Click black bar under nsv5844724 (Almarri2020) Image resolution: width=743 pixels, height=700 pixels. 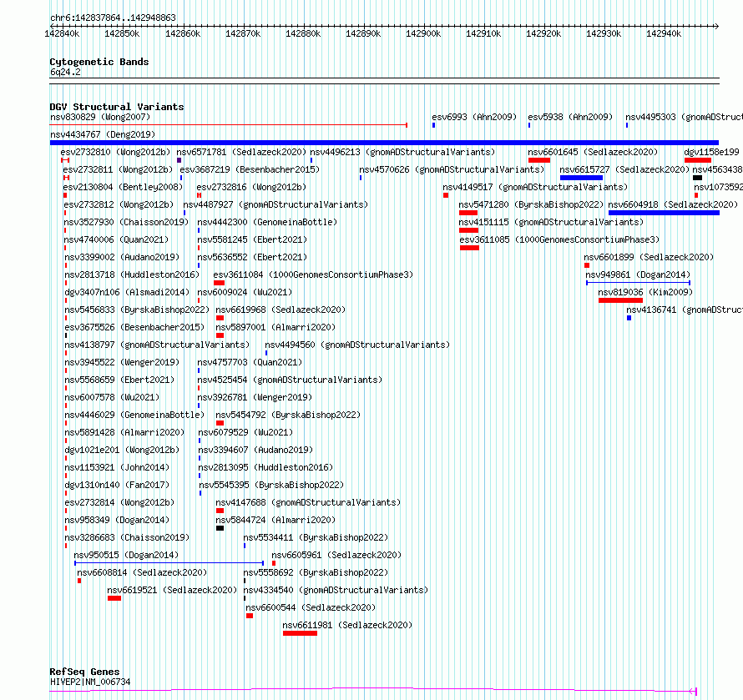[x=220, y=528]
